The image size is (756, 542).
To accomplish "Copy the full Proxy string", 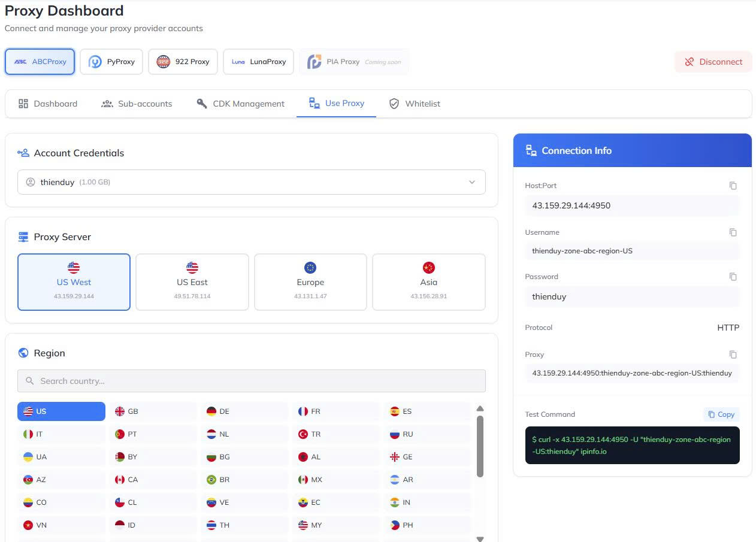I will click(733, 355).
